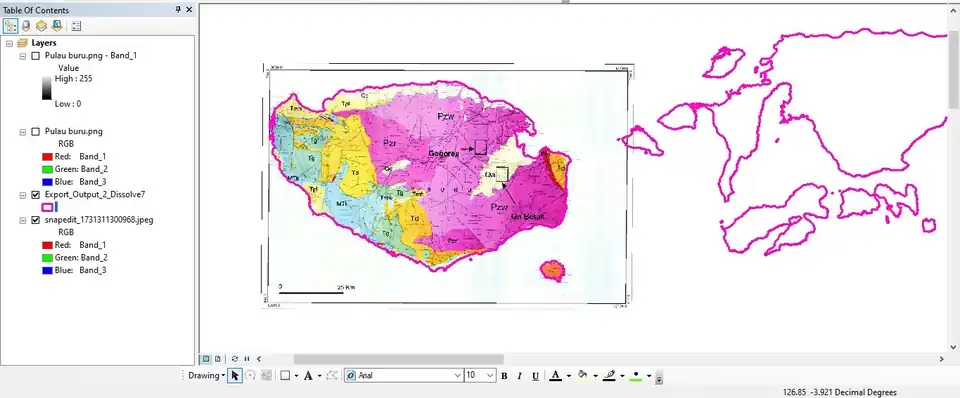This screenshot has width=960, height=398.
Task: Click the grayscale ramp under Band_1 Value
Action: [47, 88]
